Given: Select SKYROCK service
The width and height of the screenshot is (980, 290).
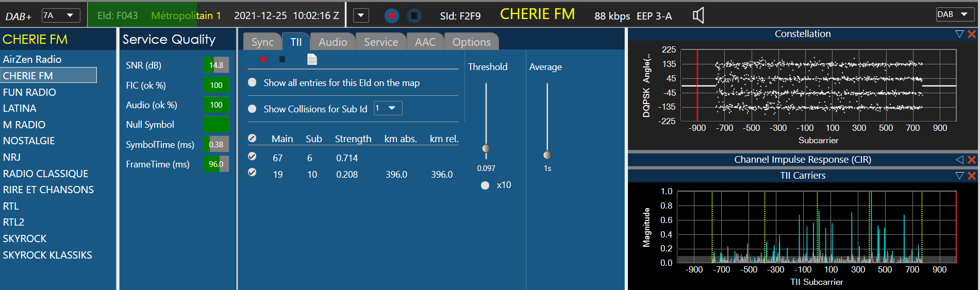Looking at the screenshot, I should point(25,238).
